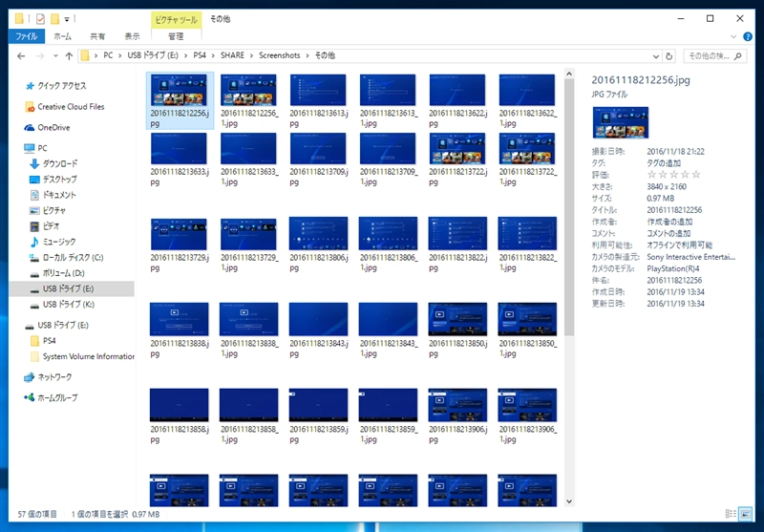Select the ピクチャ ツール contextual tab
This screenshot has height=532, width=764.
pos(176,20)
